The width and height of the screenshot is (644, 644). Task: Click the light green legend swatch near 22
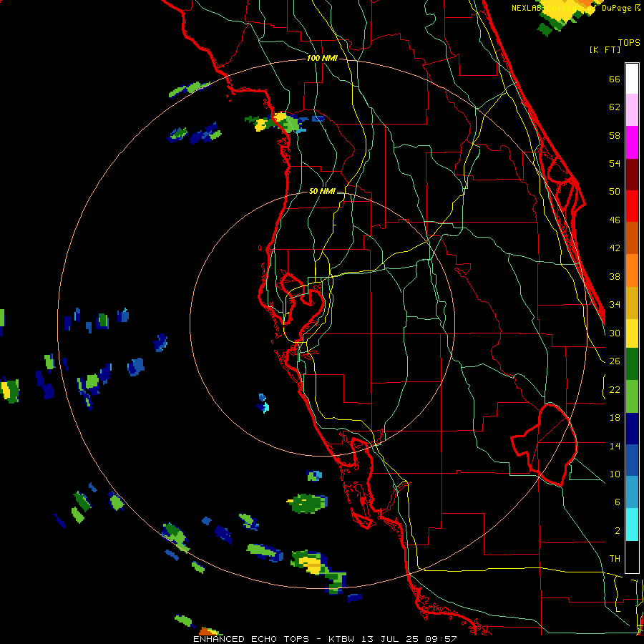632,396
